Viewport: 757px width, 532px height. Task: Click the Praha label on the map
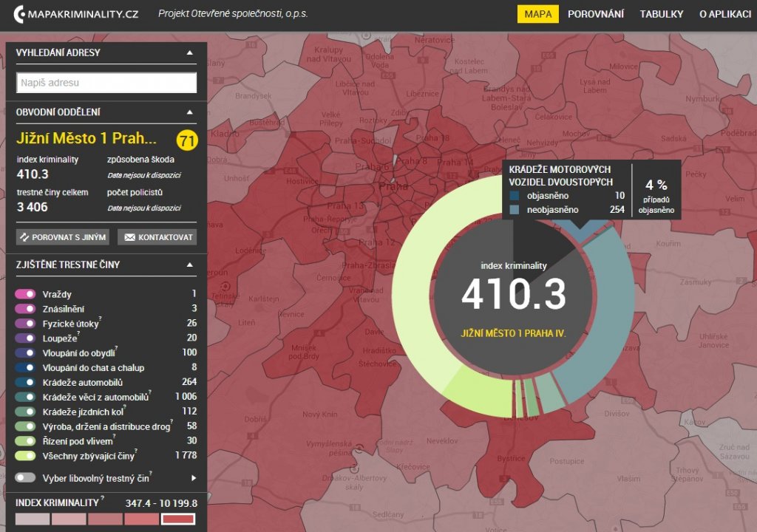[x=393, y=186]
